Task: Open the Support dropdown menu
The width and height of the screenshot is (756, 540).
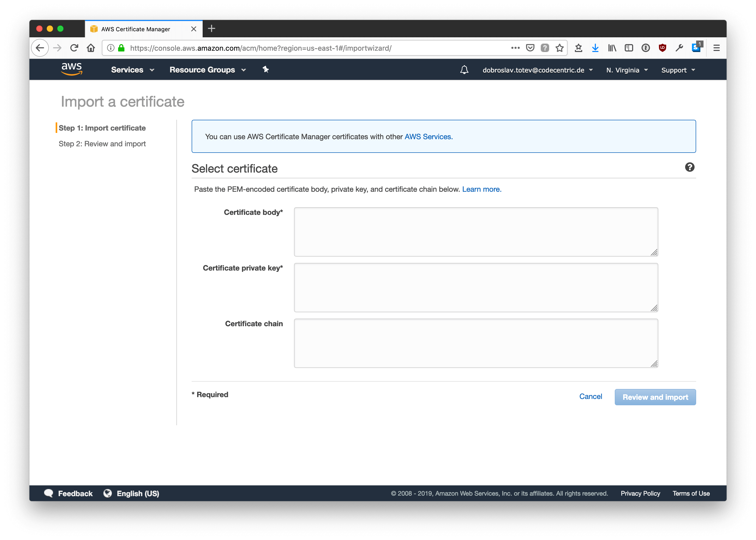Action: [678, 70]
